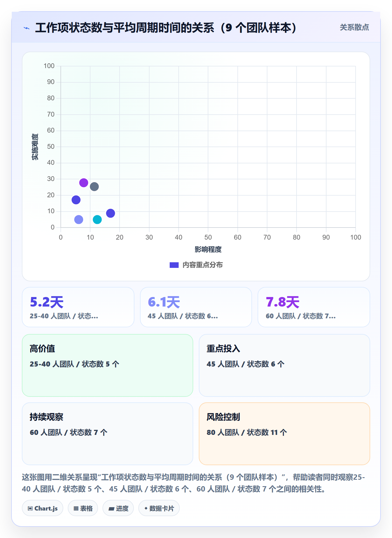Click the 6.1天 stat value
The image size is (392, 538).
click(x=164, y=302)
